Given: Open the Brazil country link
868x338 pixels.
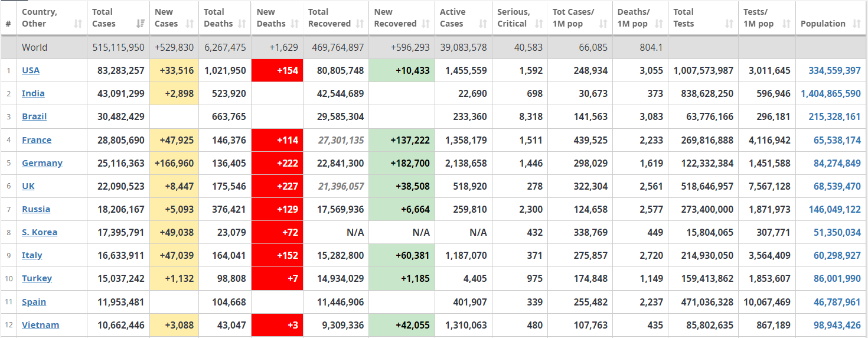Looking at the screenshot, I should 34,116.
